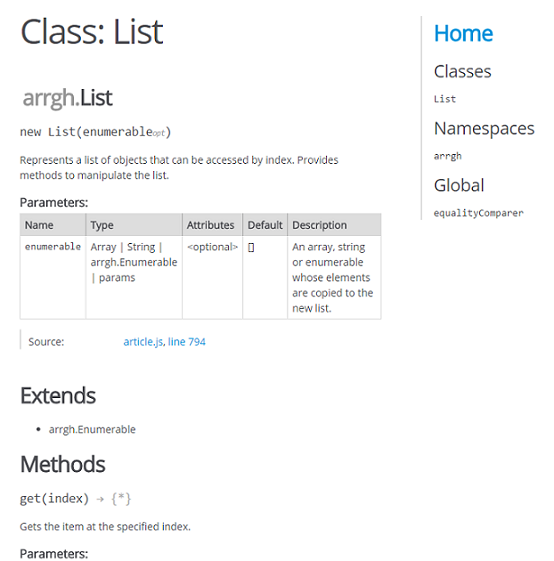554x561 pixels.
Task: Open the article.js source file link
Action: coord(144,342)
